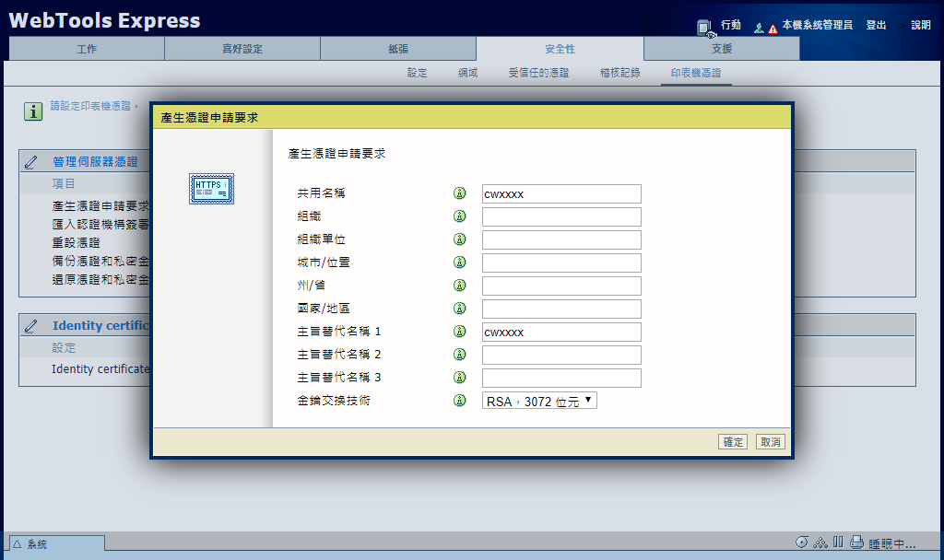Open the 金鑰交換技術 RSA dropdown
Screen dimensions: 944x560
point(539,401)
